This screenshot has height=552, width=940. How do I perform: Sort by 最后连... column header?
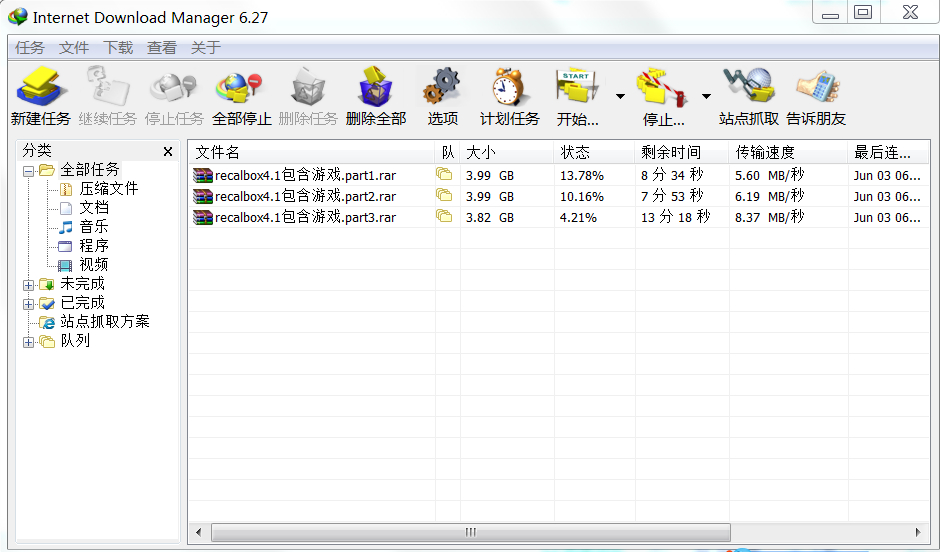pos(888,152)
